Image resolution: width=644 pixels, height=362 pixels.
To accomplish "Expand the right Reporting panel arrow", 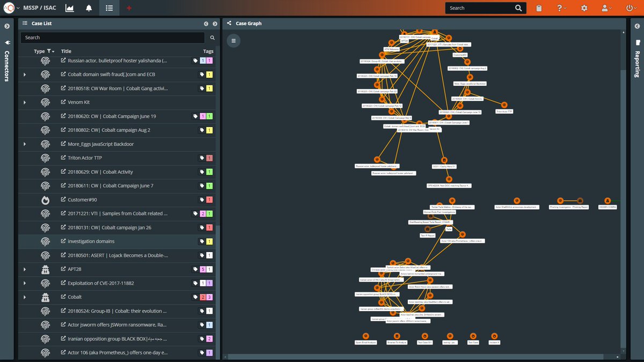I will coord(637,25).
